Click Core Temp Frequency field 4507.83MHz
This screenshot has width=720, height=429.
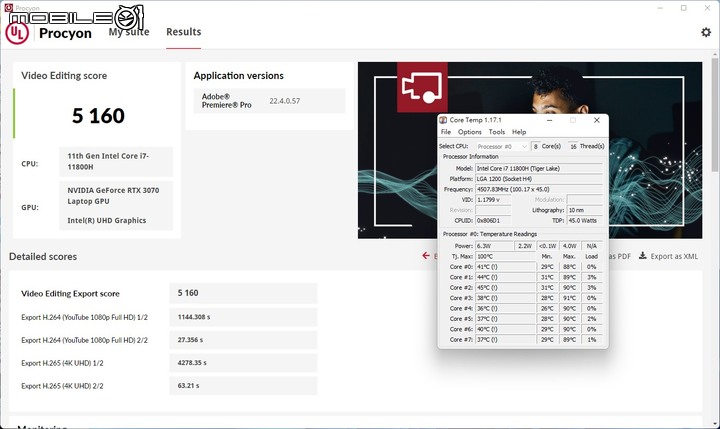tap(539, 189)
